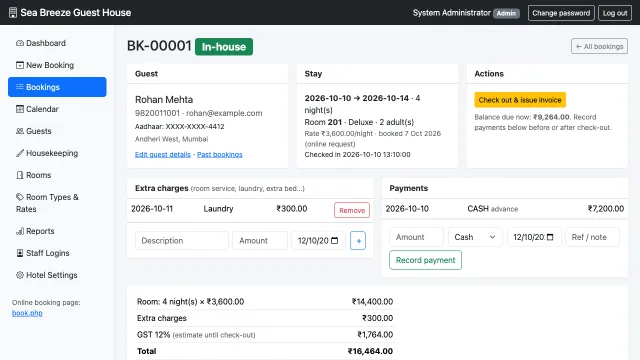This screenshot has height=360, width=640.
Task: Click the GST 12% ₹1,764.00 value
Action: (x=375, y=335)
